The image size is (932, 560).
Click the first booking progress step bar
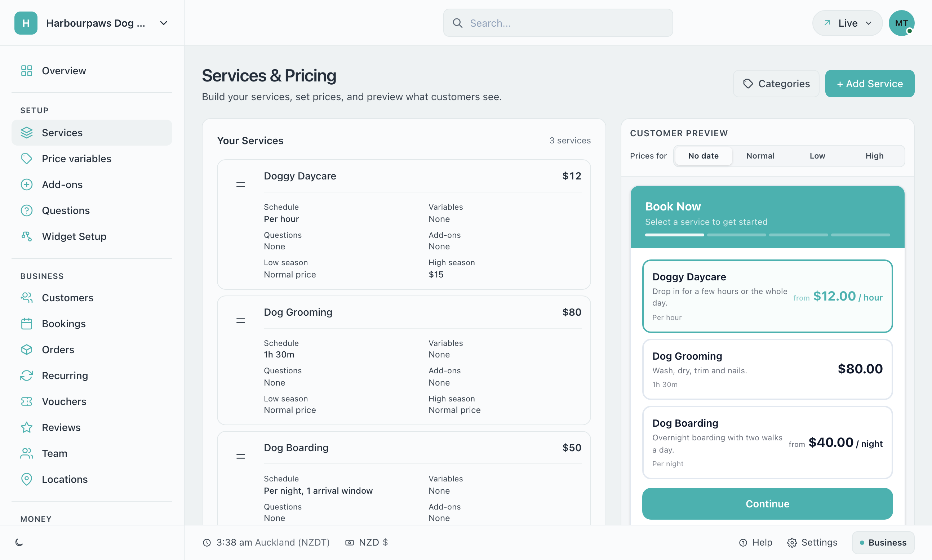pyautogui.click(x=674, y=235)
